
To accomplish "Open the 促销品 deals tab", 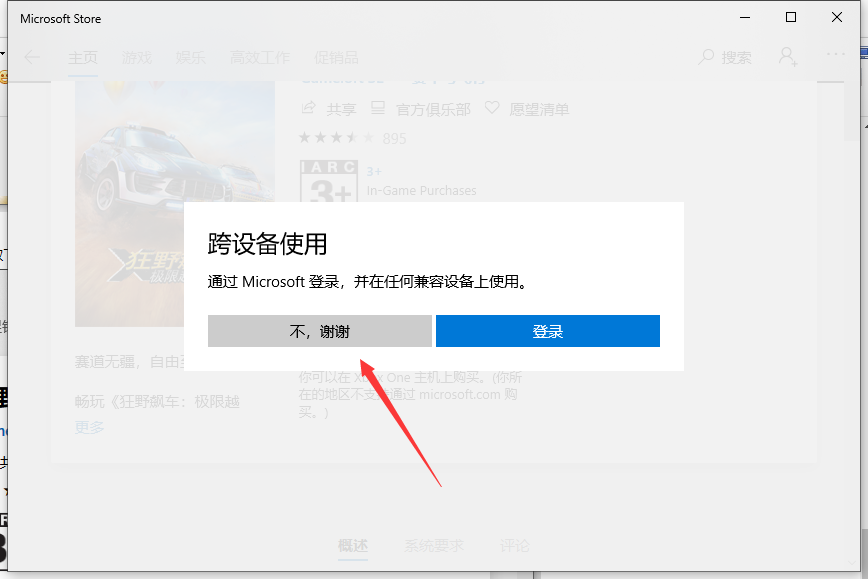I will (x=336, y=57).
